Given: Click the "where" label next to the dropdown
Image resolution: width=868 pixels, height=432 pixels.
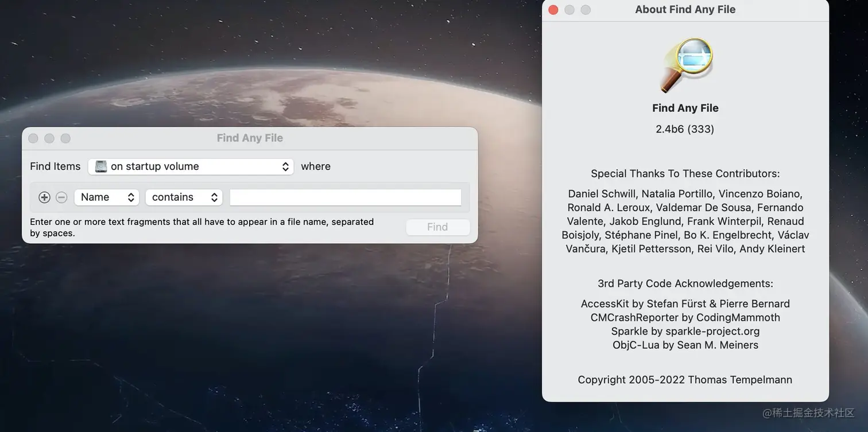Looking at the screenshot, I should click(x=316, y=166).
